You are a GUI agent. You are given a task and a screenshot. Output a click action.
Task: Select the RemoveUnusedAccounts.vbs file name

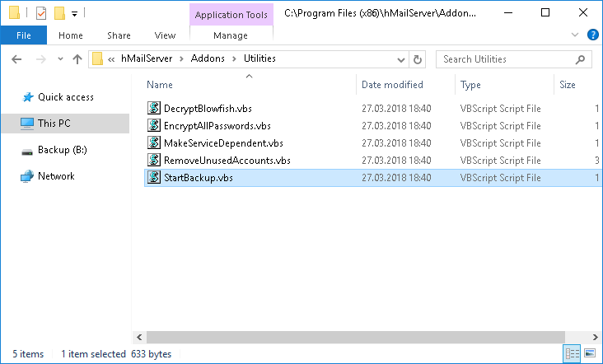(227, 161)
